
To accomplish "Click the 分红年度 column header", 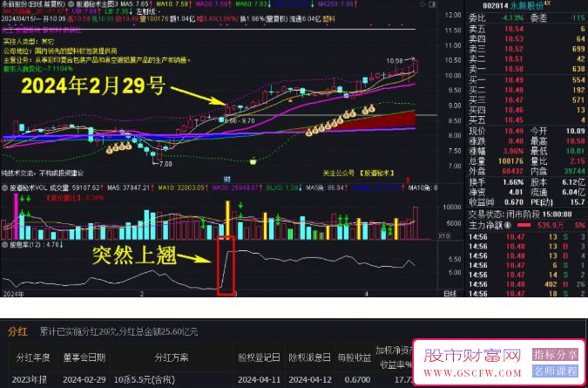I will tap(33, 357).
